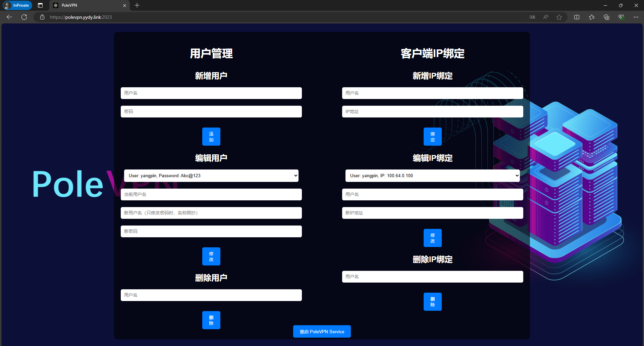644x346 pixels.
Task: Focus the username field under 新增IP绑定
Action: (433, 93)
